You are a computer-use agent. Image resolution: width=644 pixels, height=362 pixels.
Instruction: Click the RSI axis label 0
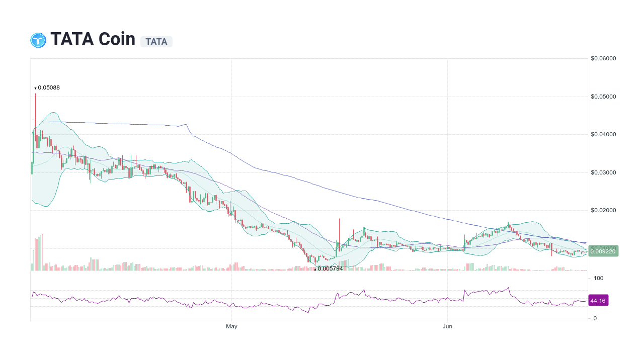click(x=595, y=318)
